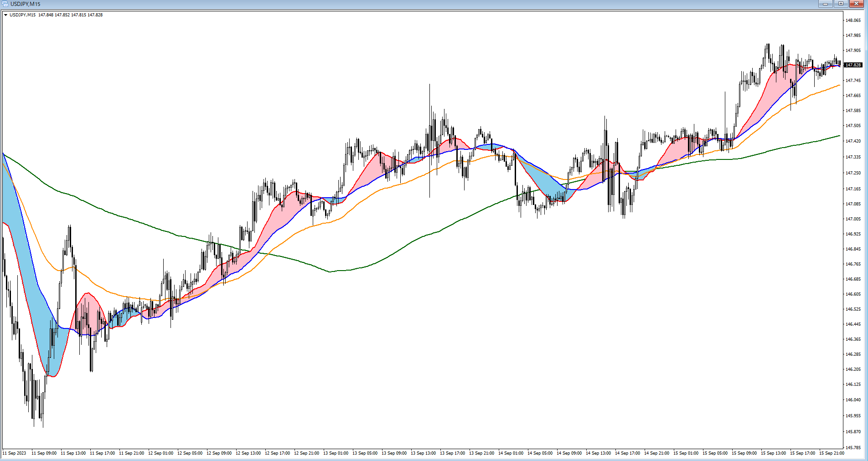Click the 148.065 price scale label
Image resolution: width=868 pixels, height=461 pixels.
pyautogui.click(x=853, y=20)
